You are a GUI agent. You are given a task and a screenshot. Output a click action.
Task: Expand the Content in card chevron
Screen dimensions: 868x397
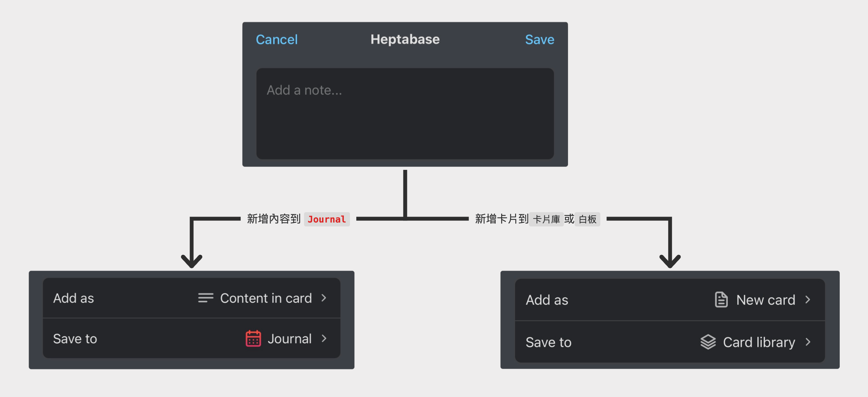[324, 298]
